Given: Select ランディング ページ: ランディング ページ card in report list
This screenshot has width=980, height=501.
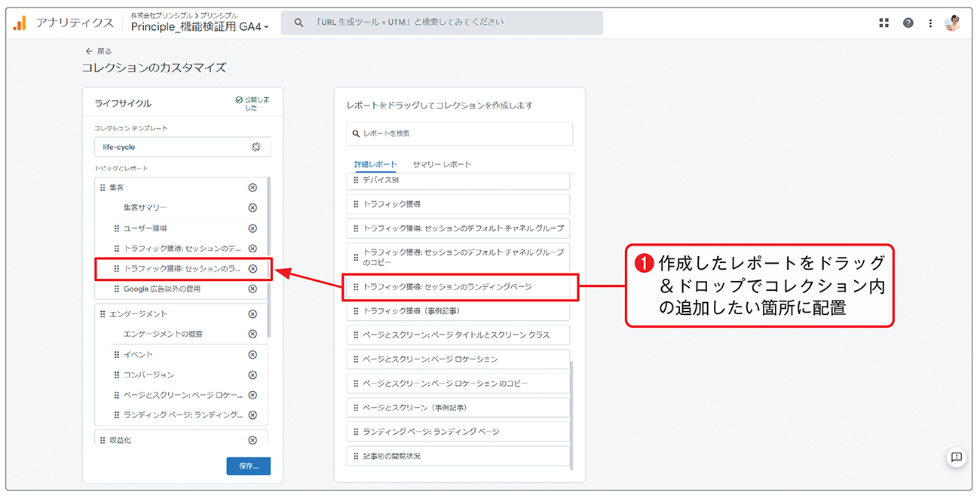Looking at the screenshot, I should (x=458, y=432).
